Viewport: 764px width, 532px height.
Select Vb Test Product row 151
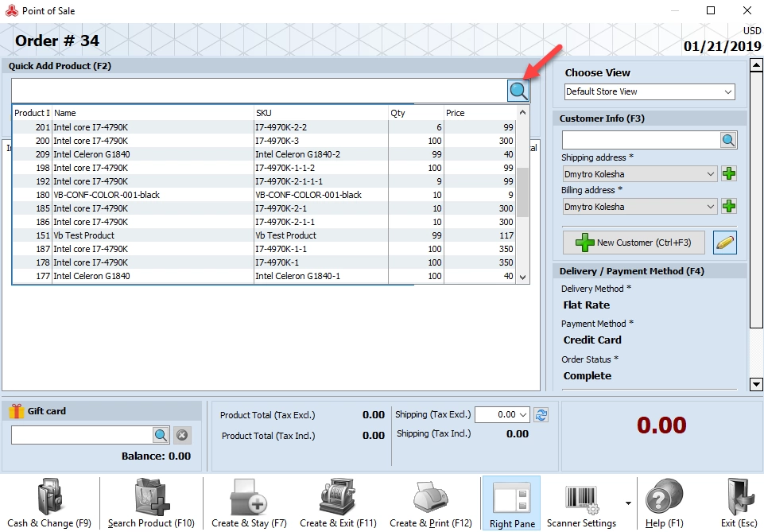coord(264,235)
